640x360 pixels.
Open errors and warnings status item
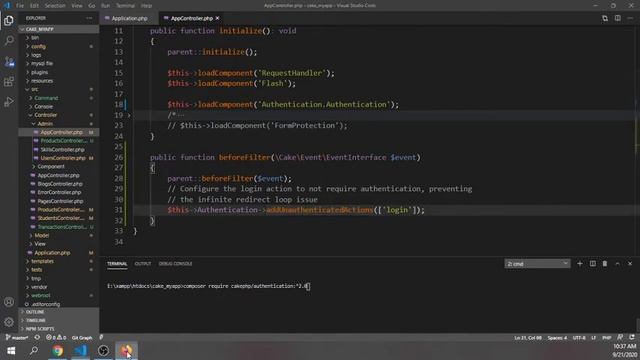pos(56,338)
